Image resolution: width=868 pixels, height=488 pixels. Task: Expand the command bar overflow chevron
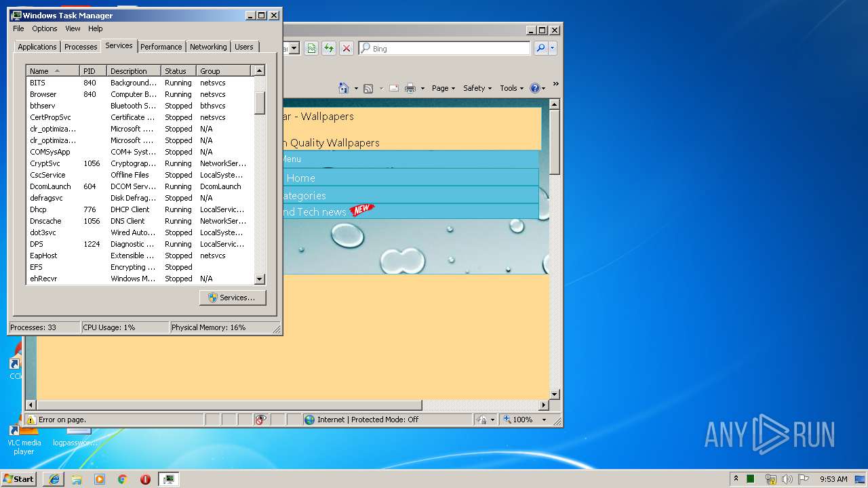pos(555,84)
